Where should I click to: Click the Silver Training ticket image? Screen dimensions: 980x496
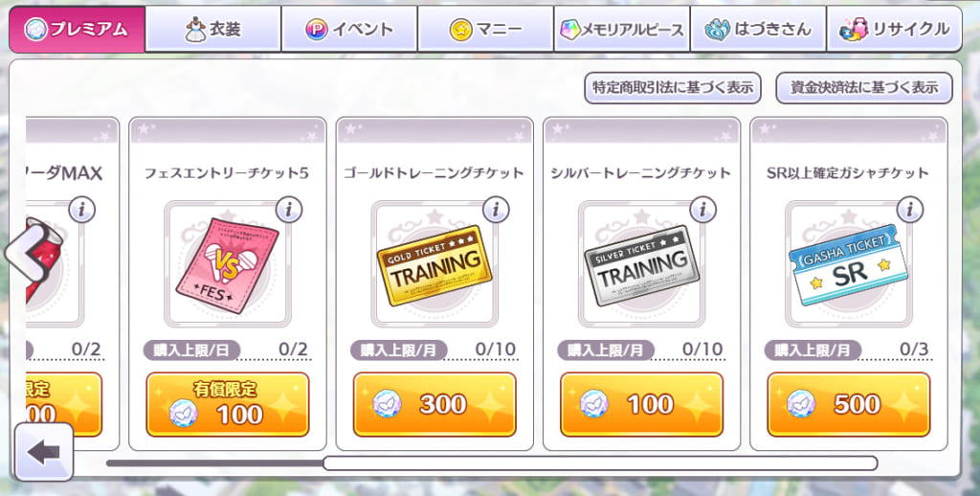tap(642, 265)
